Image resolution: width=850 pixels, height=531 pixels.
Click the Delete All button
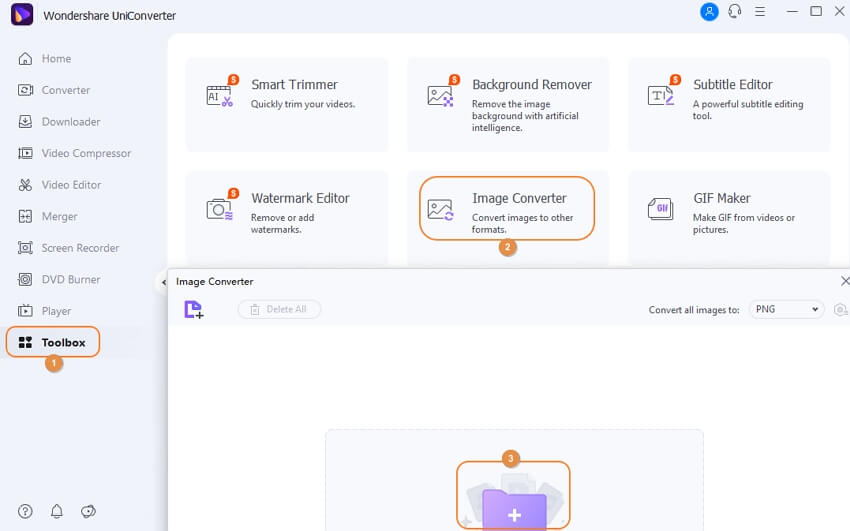point(279,309)
